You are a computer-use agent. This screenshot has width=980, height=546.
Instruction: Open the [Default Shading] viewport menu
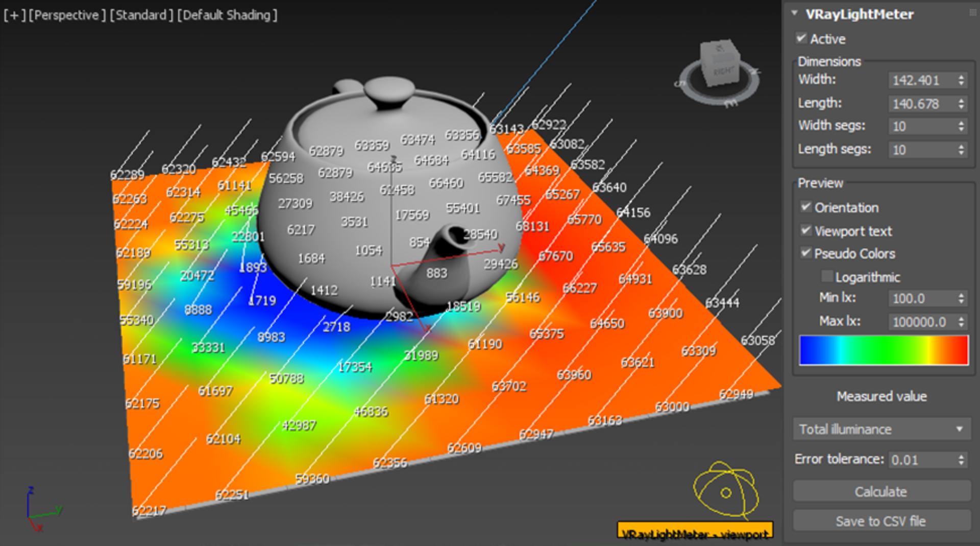click(x=227, y=15)
